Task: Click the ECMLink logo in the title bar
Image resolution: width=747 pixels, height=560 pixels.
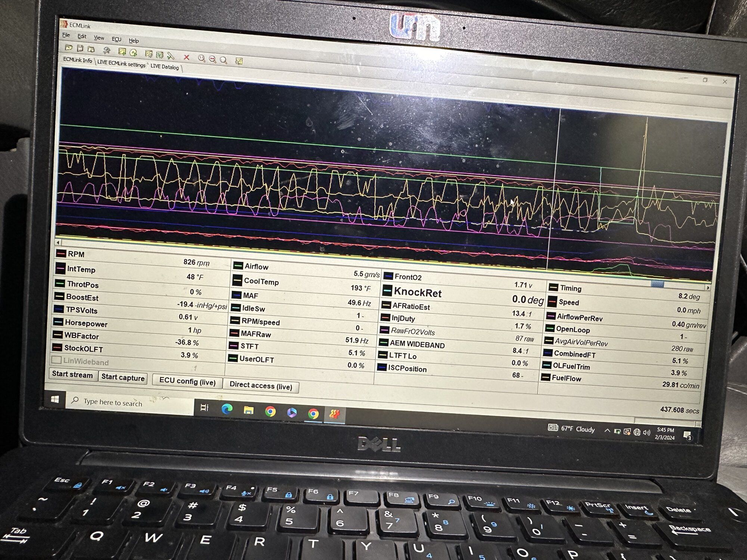Action: tap(64, 24)
